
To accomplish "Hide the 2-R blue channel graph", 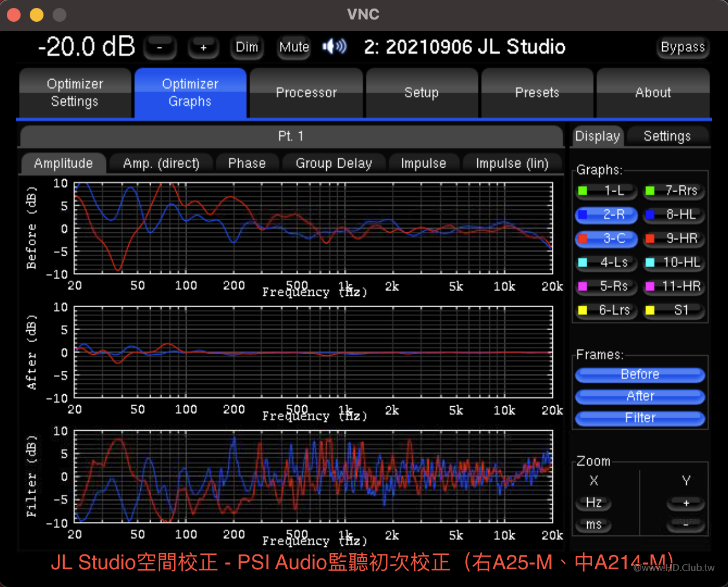I will coord(606,215).
